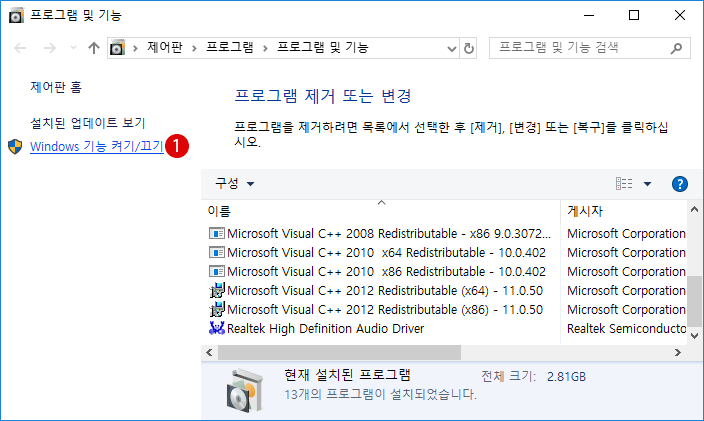The height and width of the screenshot is (421, 704).
Task: Click icon of Visual C++ 2008 entry
Action: 217,233
